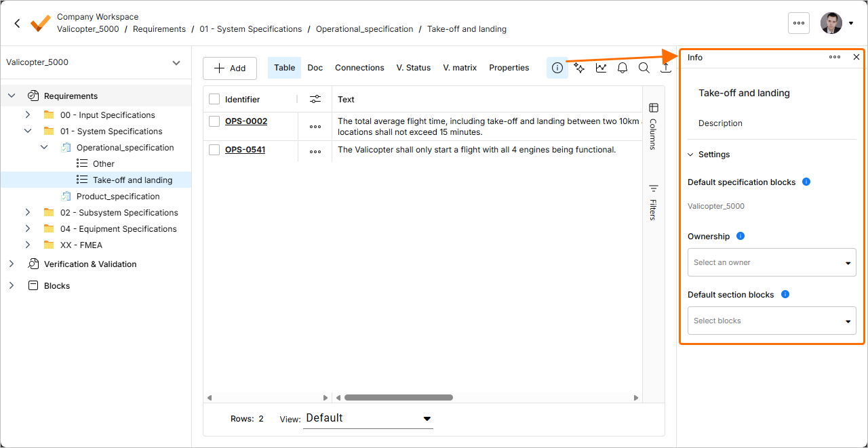Switch to the Table tab
The width and height of the screenshot is (868, 448).
tap(284, 68)
